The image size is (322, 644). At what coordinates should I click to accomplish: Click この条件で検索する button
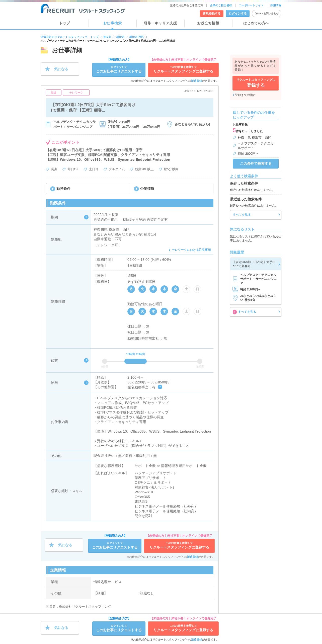(256, 164)
